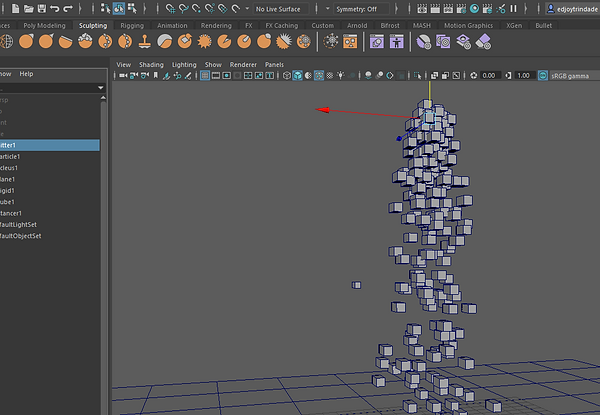600x415 pixels.
Task: Open the Bullet shelf tab
Action: (543, 25)
